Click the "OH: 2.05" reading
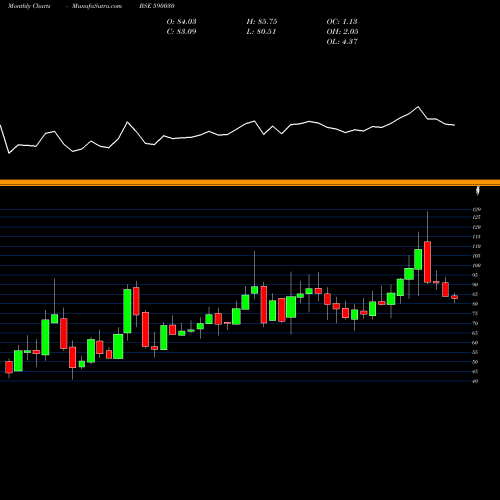Viewport: 500px width, 500px height. click(342, 32)
